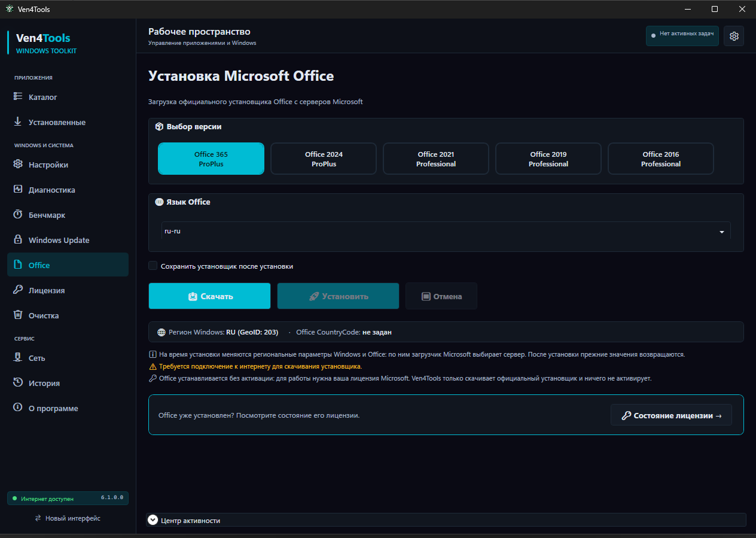Click the version number 6.1.0.0
The image size is (756, 538).
(x=112, y=497)
